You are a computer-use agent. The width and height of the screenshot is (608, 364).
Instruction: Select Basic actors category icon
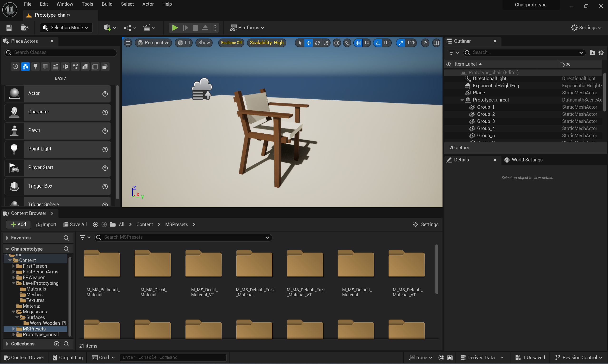click(25, 67)
